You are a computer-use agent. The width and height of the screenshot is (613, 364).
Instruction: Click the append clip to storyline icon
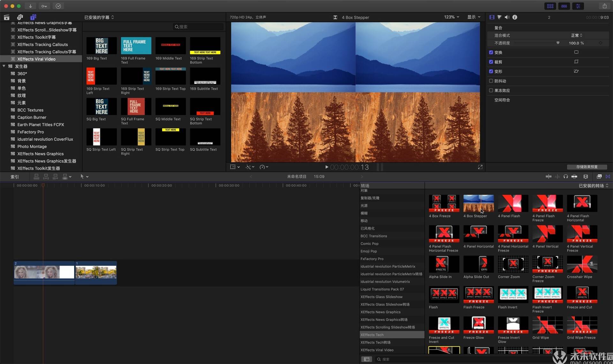(55, 177)
